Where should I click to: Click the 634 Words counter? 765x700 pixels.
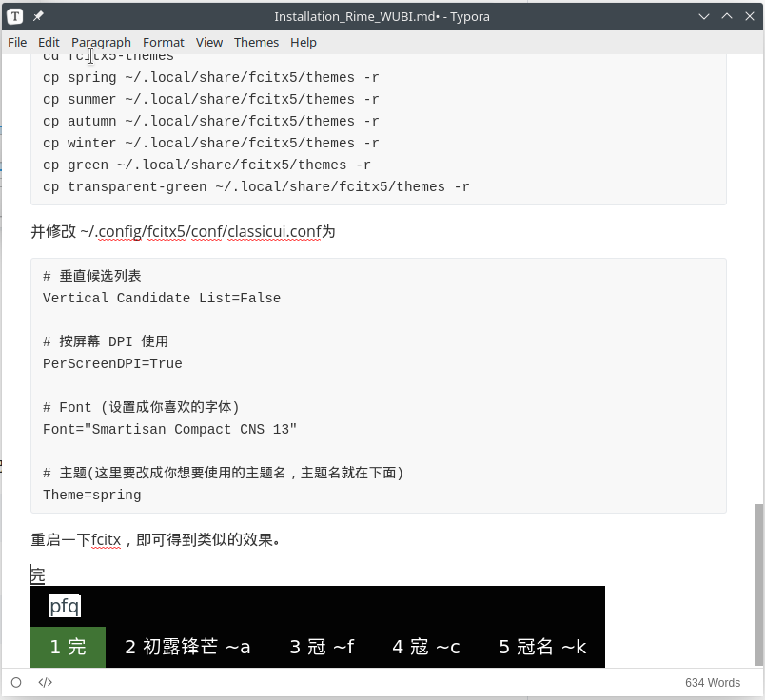(x=713, y=683)
